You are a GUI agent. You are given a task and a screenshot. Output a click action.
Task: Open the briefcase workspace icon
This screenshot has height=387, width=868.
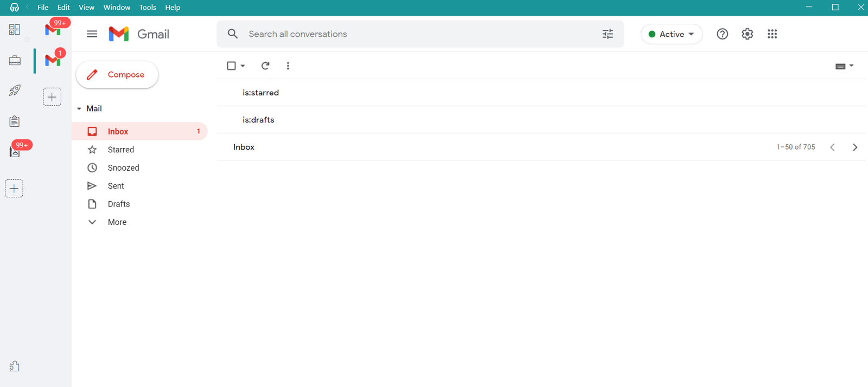15,60
